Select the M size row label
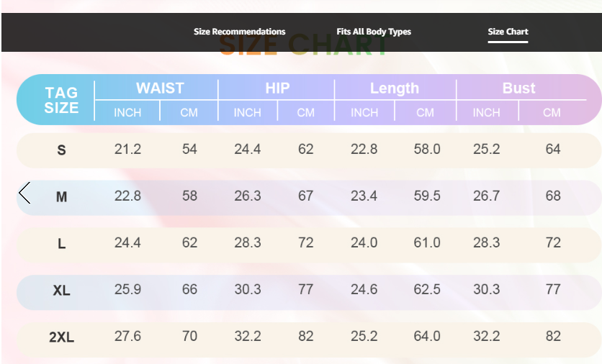 point(61,197)
